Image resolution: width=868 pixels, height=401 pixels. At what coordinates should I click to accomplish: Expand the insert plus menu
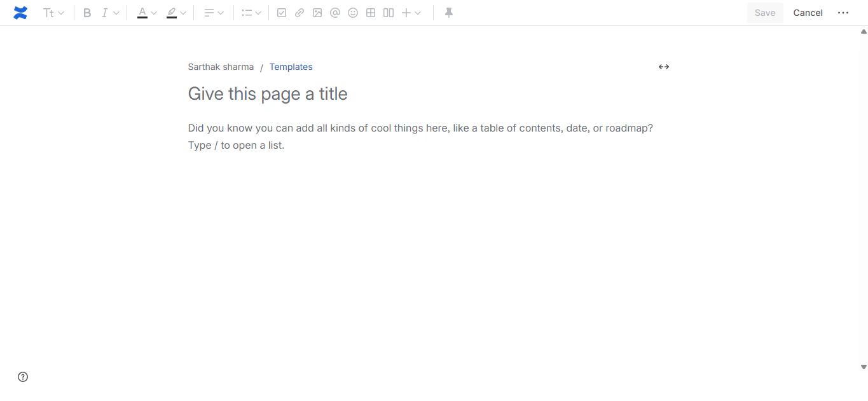click(x=410, y=12)
